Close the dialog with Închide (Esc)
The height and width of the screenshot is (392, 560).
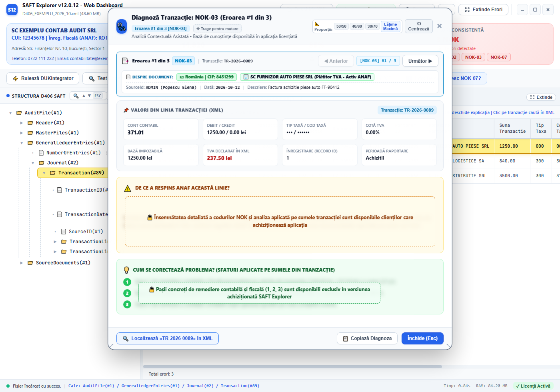[422, 338]
